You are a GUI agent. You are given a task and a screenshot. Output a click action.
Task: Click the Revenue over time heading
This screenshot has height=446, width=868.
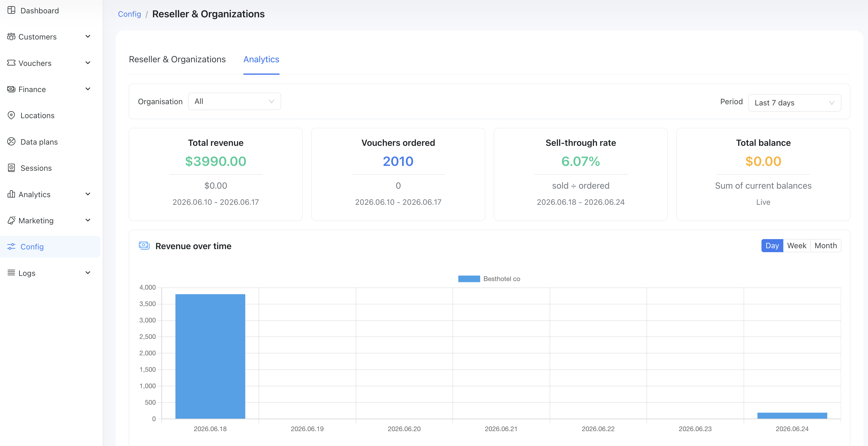193,246
